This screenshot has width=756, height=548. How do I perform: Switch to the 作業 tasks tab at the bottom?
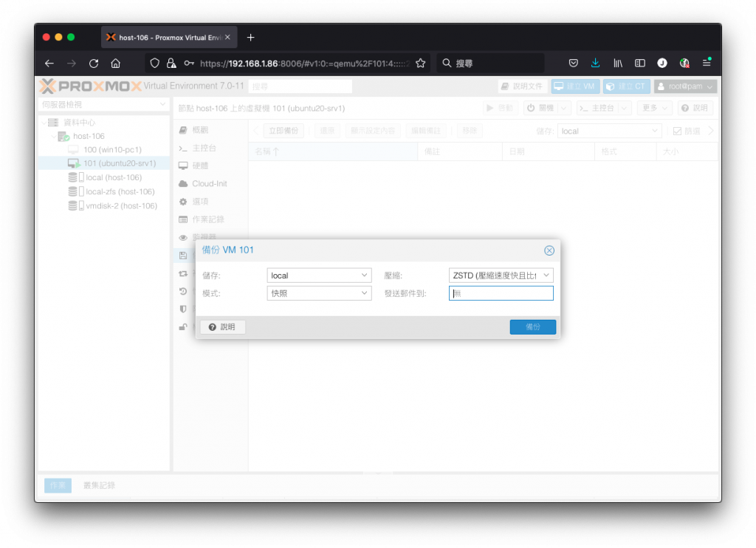(58, 485)
